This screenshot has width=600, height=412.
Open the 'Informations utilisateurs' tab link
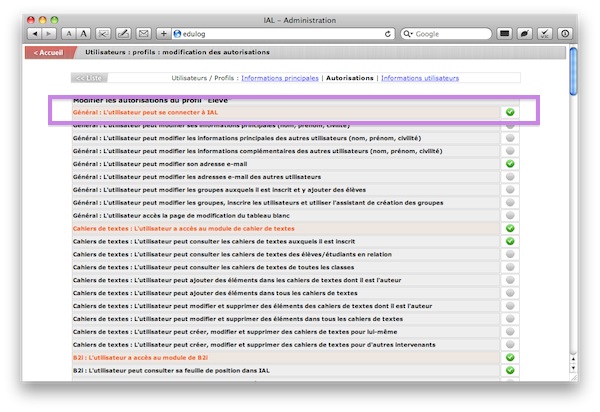(x=420, y=77)
